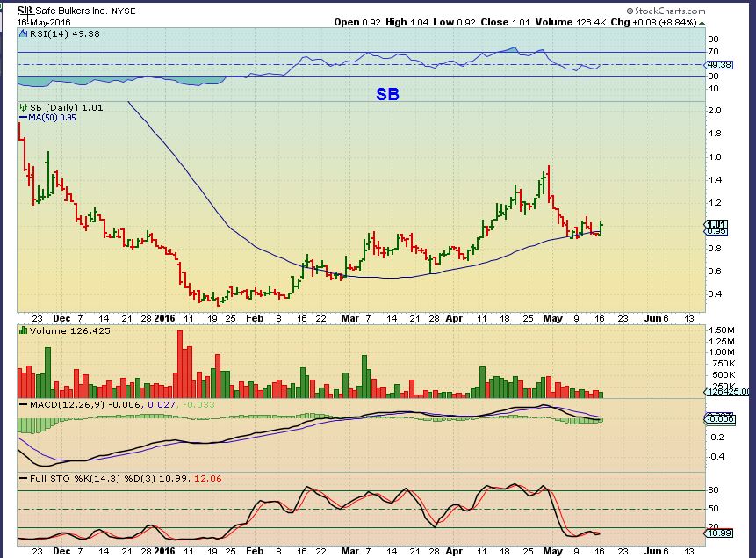This screenshot has height=558, width=756.
Task: Click the 90 label on the RSI axis
Action: [x=713, y=40]
